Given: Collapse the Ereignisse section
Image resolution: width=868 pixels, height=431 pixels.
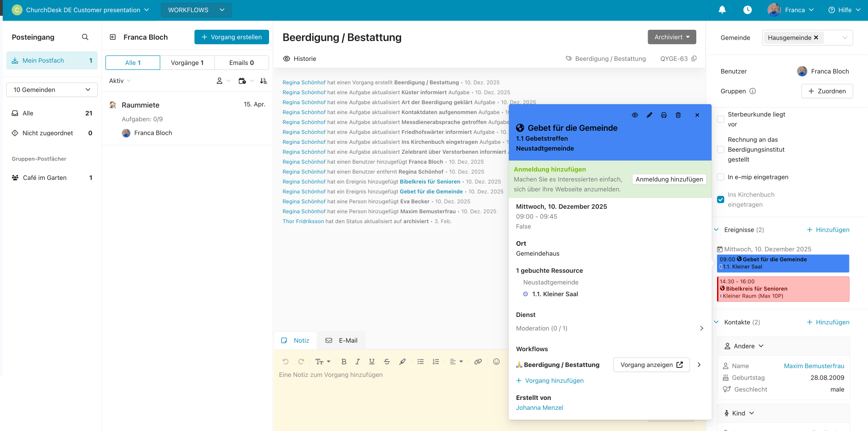Looking at the screenshot, I should 717,229.
